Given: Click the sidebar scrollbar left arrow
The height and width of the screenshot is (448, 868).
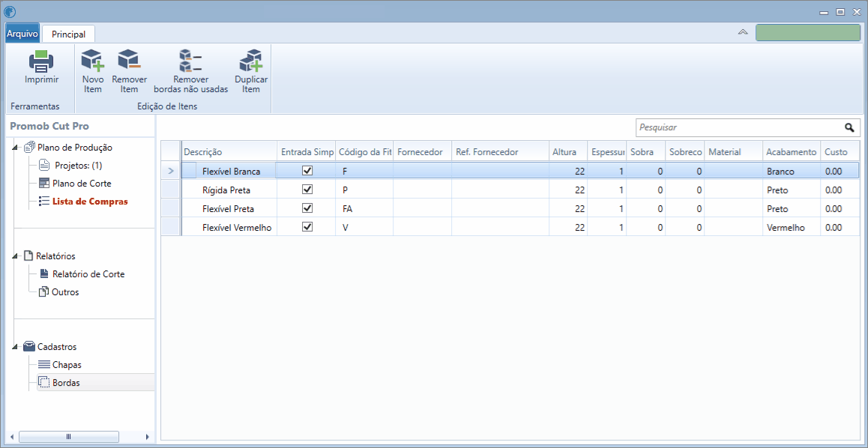Looking at the screenshot, I should coord(12,436).
